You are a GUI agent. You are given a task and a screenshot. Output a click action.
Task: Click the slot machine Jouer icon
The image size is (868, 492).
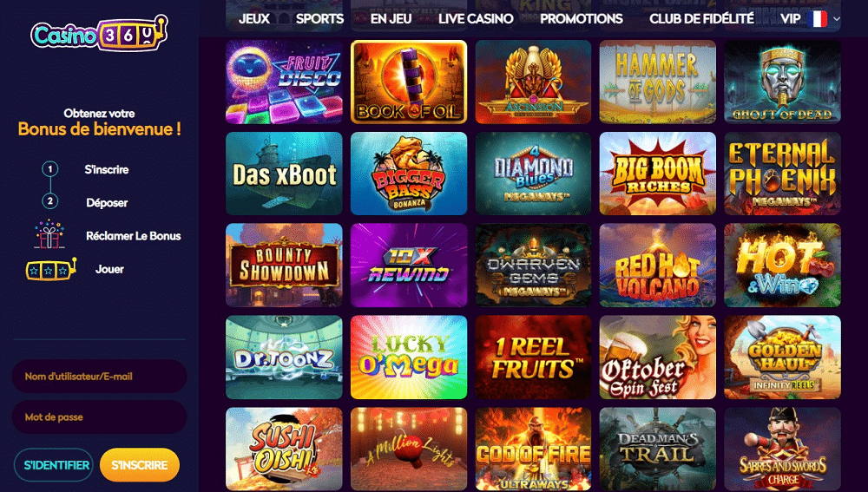[51, 270]
